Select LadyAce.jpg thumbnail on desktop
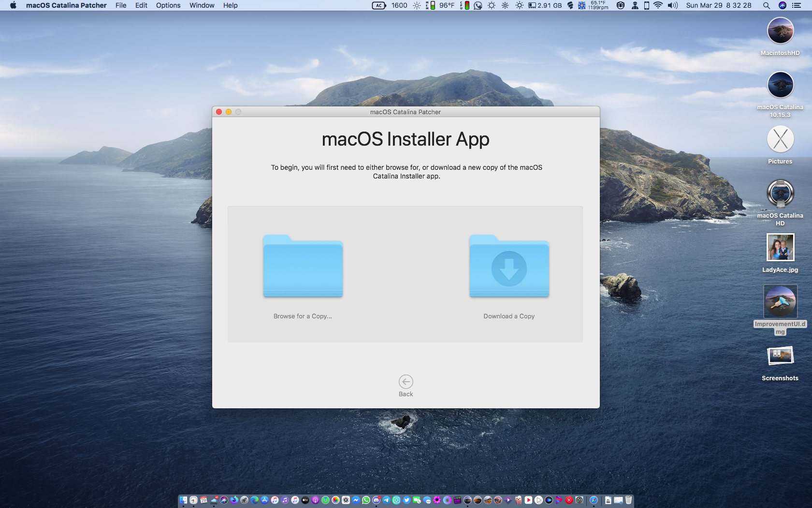This screenshot has height=508, width=812. pyautogui.click(x=780, y=247)
